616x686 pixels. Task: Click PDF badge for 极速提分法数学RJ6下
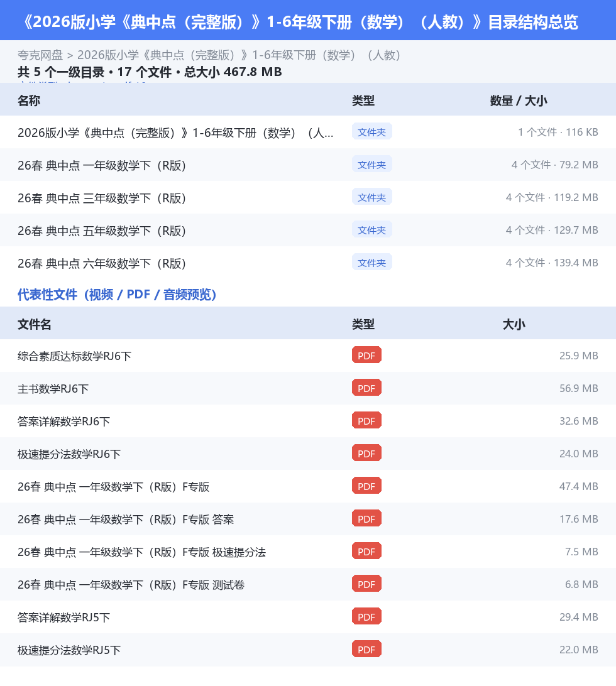click(x=367, y=454)
